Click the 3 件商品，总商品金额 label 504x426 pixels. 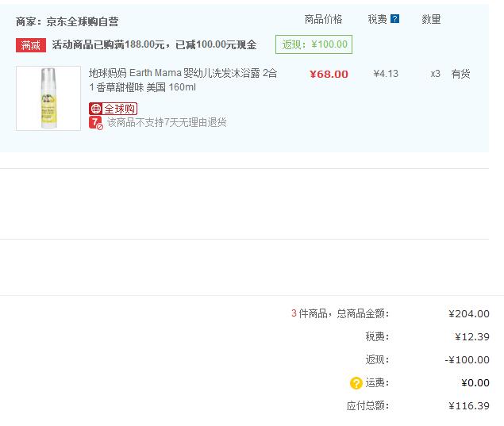(340, 313)
